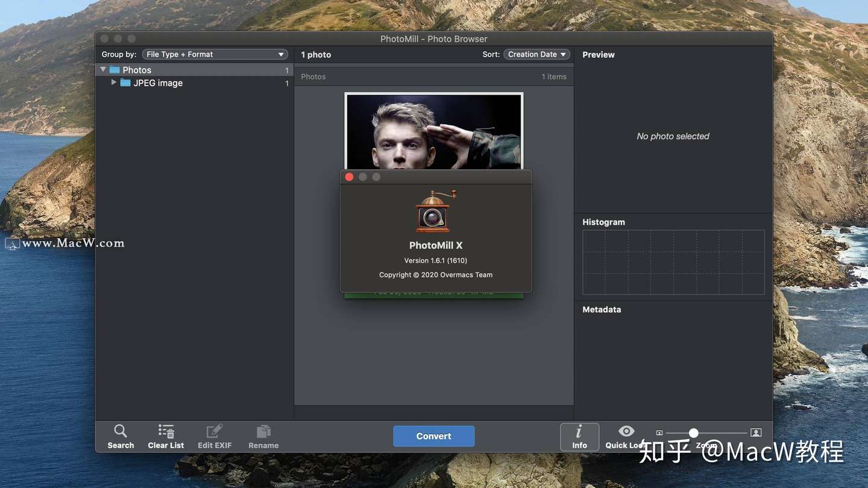The height and width of the screenshot is (488, 868).
Task: Click the '1 photo' count label
Action: tap(316, 54)
